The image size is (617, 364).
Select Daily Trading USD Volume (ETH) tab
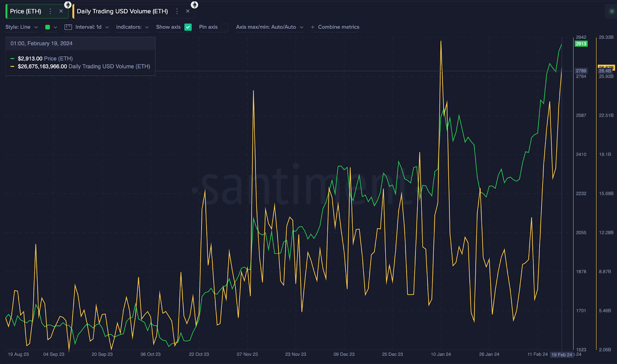pyautogui.click(x=122, y=11)
